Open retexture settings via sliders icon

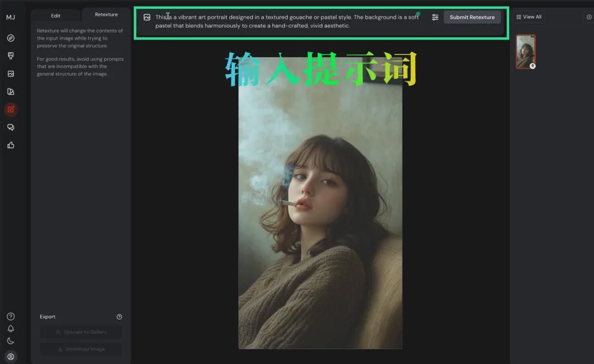(435, 17)
